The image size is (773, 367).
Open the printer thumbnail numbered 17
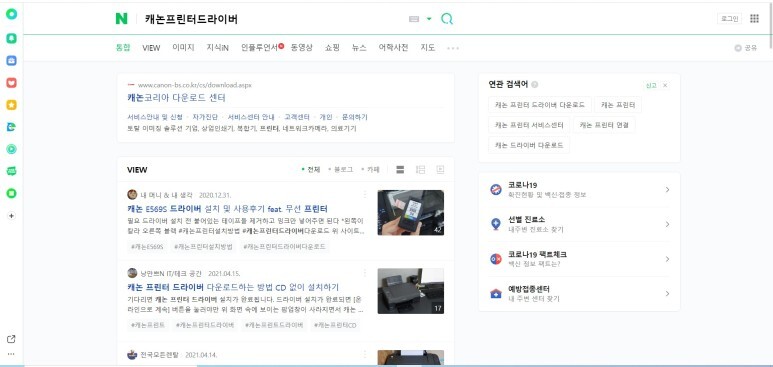411,291
